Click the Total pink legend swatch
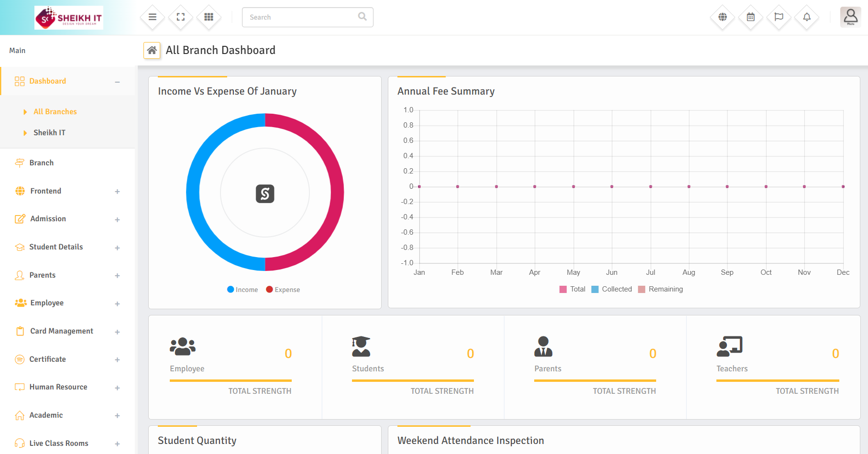The width and height of the screenshot is (868, 454). [x=563, y=289]
